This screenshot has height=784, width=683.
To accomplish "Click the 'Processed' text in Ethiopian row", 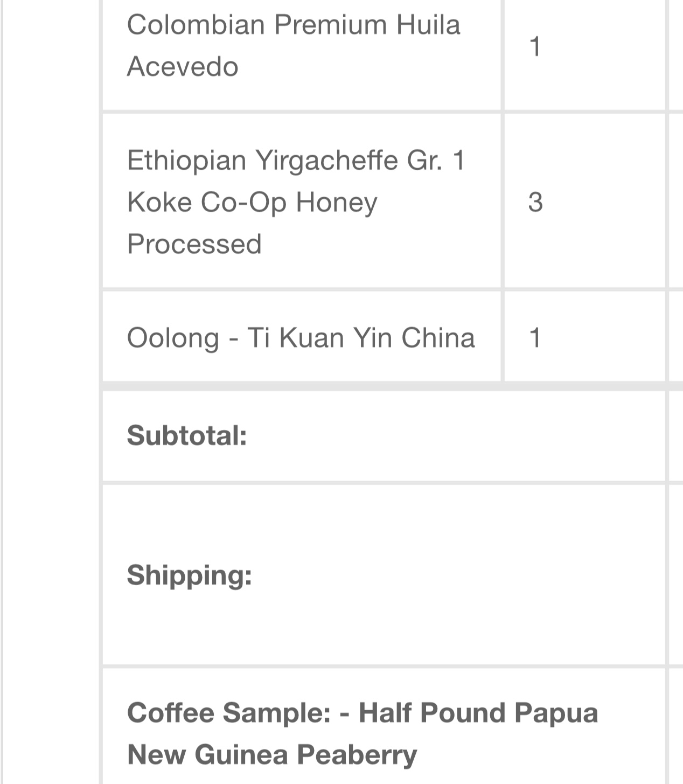I will pyautogui.click(x=194, y=244).
